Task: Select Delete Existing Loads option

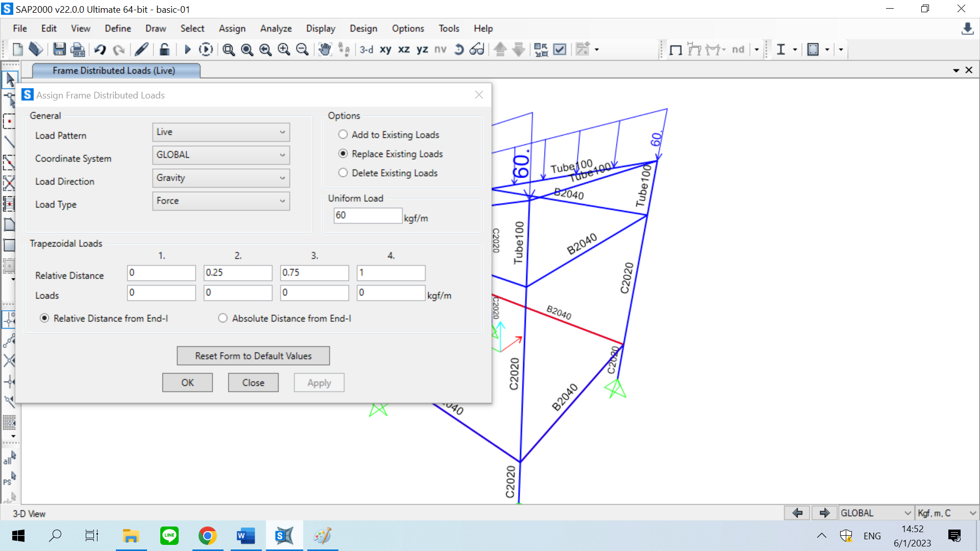Action: pos(343,173)
